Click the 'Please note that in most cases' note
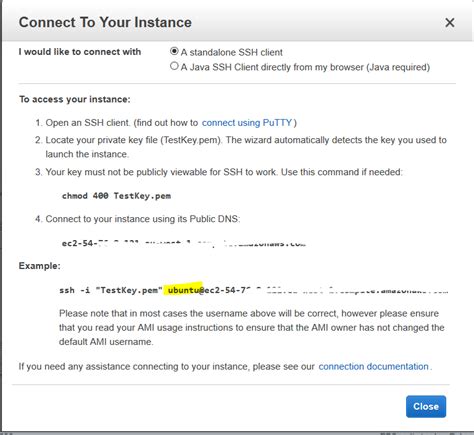This screenshot has height=435, width=474. [252, 327]
